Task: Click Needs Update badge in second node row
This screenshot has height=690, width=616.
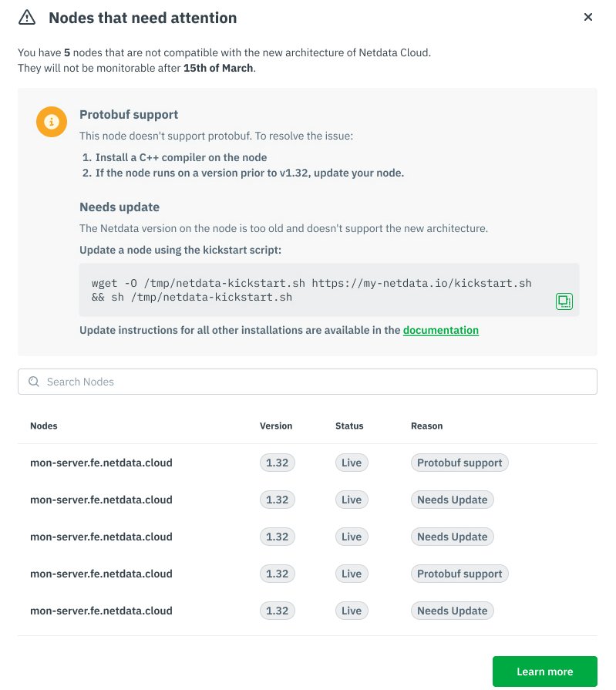Action: [452, 500]
